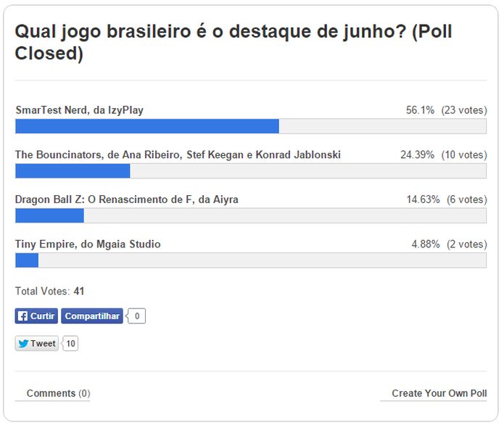Click the Twitter Tweet button
Screen dimensions: 504x428
tap(37, 344)
